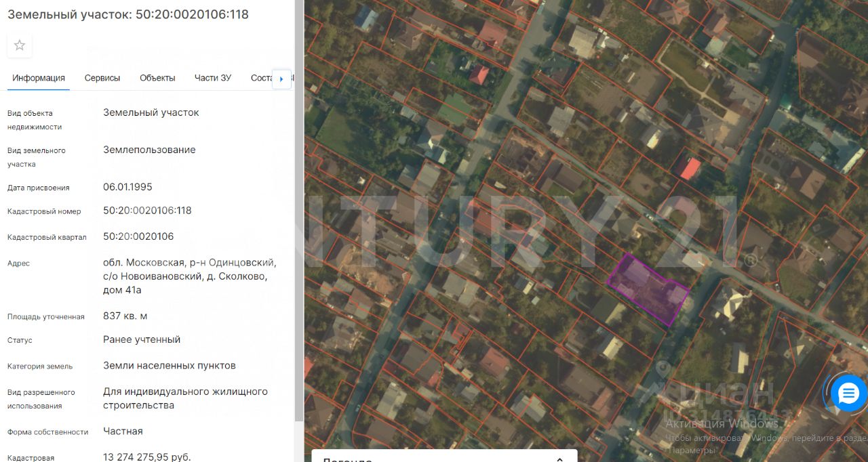
Task: Switch to the Информация tab
Action: point(39,78)
